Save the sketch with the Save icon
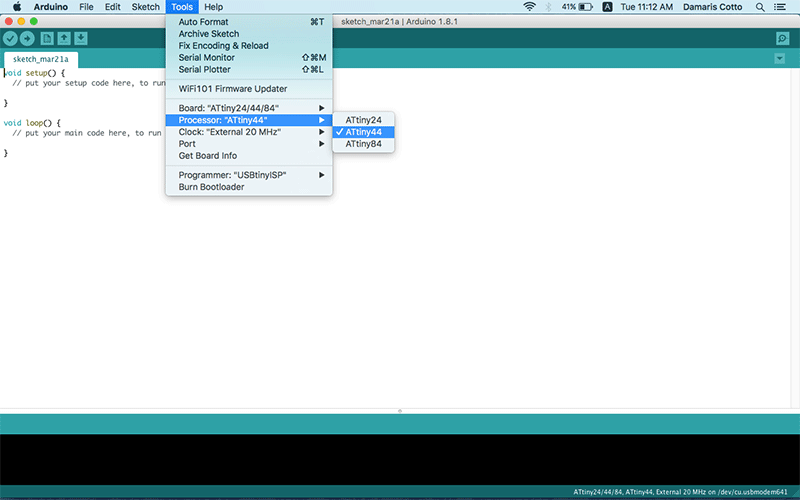The width and height of the screenshot is (800, 500). coord(81,38)
